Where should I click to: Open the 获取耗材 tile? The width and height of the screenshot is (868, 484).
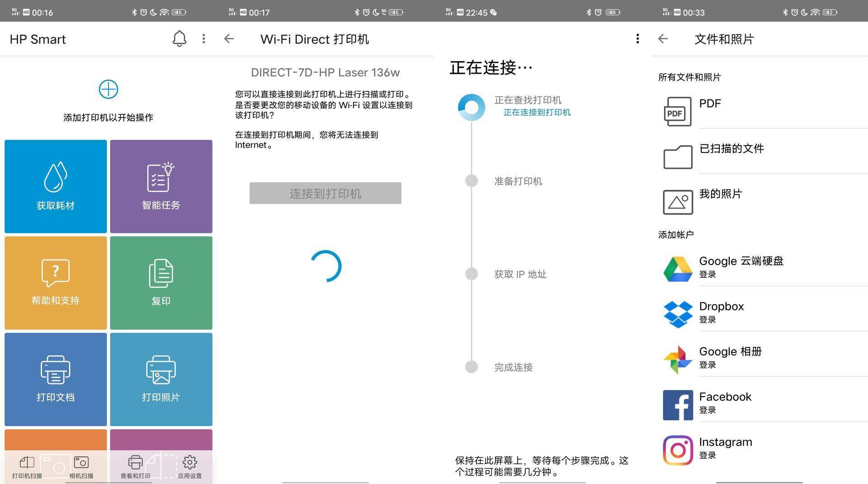(55, 186)
